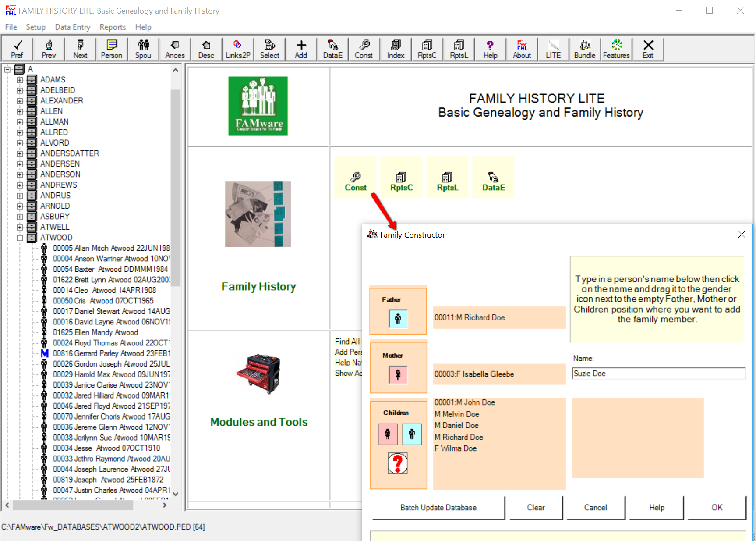Click Select toolbar button
This screenshot has height=541, width=756.
269,49
